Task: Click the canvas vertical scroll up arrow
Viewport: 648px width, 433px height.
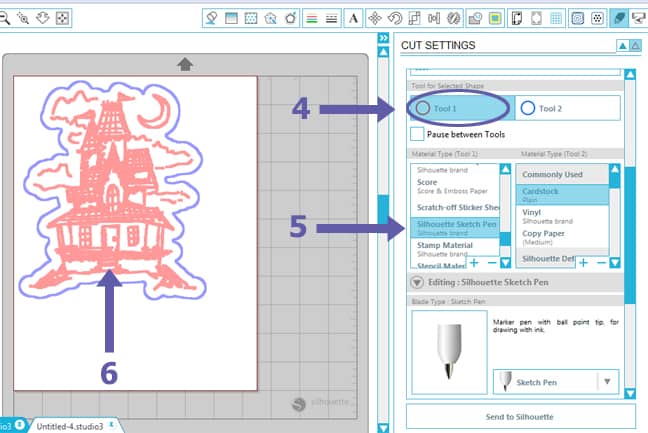Action: coord(384,52)
